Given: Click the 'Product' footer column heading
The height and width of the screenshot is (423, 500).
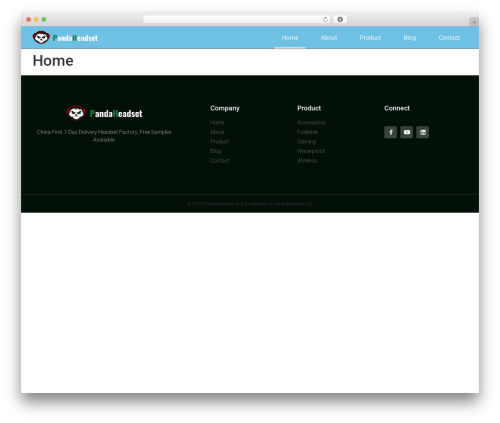Looking at the screenshot, I should click(x=309, y=108).
